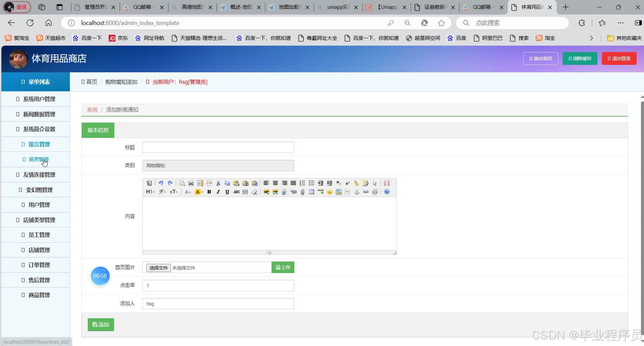Apply subscript formatting
644x346 pixels.
tap(339, 183)
